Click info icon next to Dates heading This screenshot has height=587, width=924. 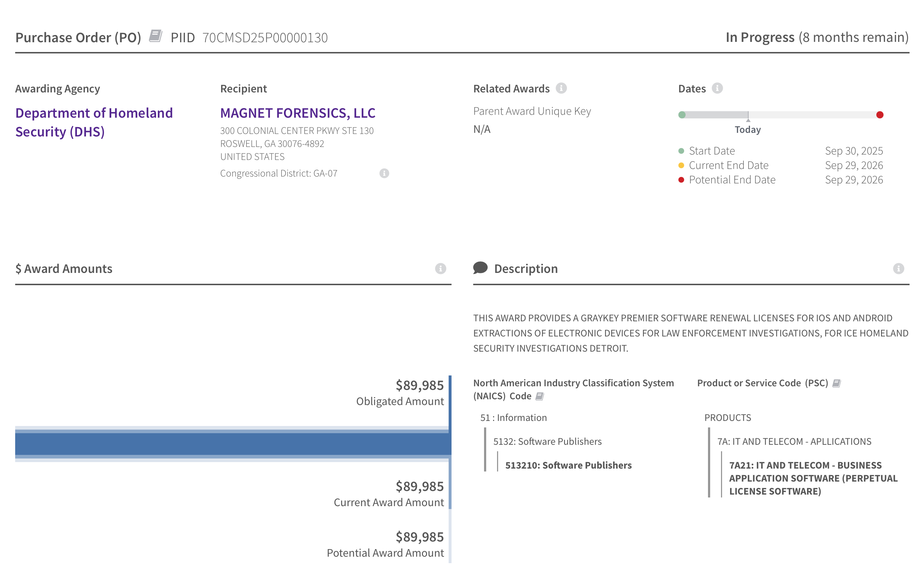pos(717,88)
